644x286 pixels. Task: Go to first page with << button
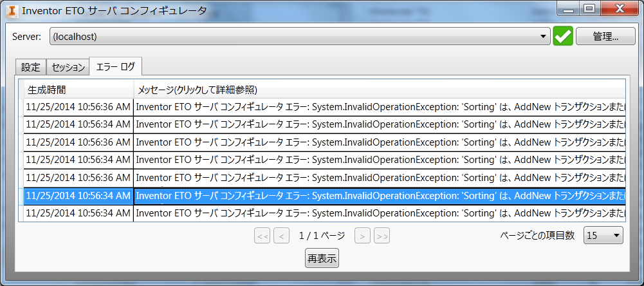click(262, 236)
